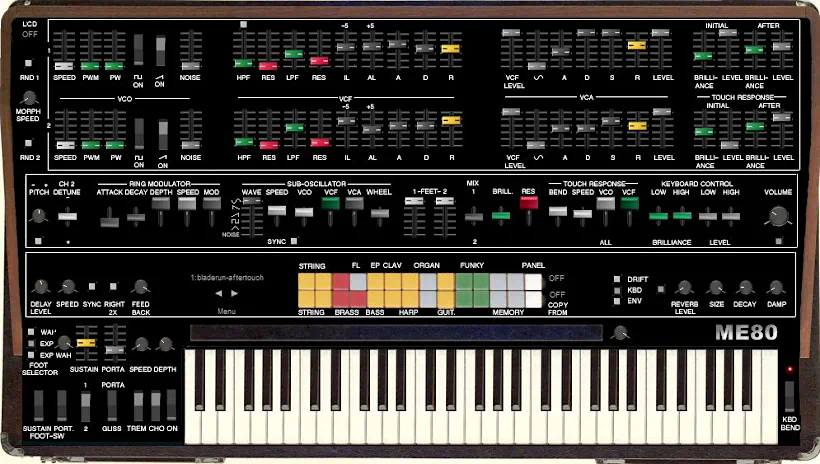Toggle the VCO 2 sawtooth ON switch

[x=163, y=134]
